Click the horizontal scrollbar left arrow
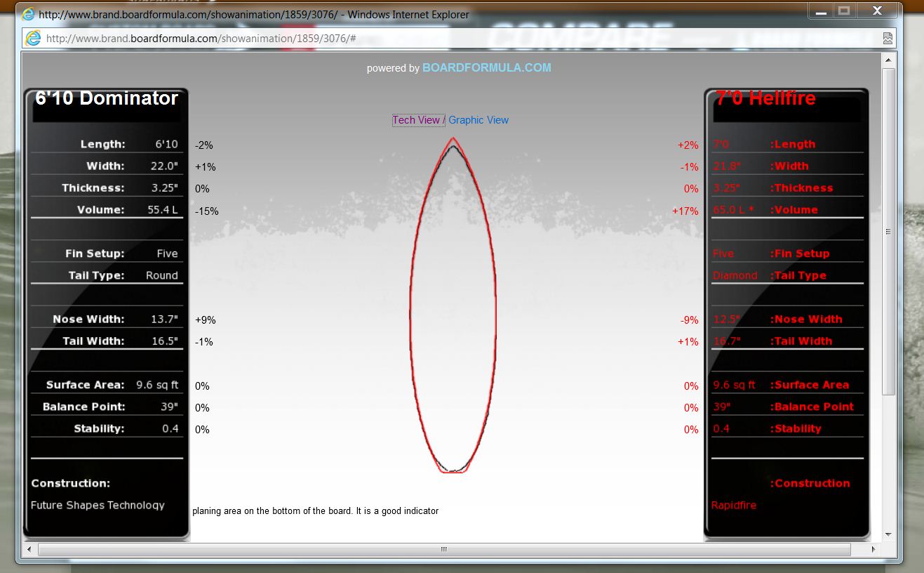 coord(29,549)
